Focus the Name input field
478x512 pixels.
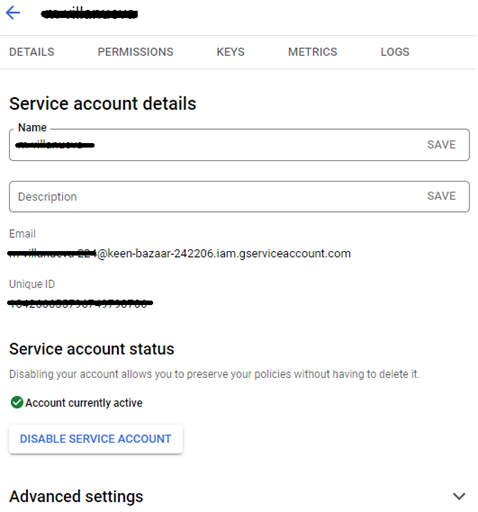(x=217, y=145)
